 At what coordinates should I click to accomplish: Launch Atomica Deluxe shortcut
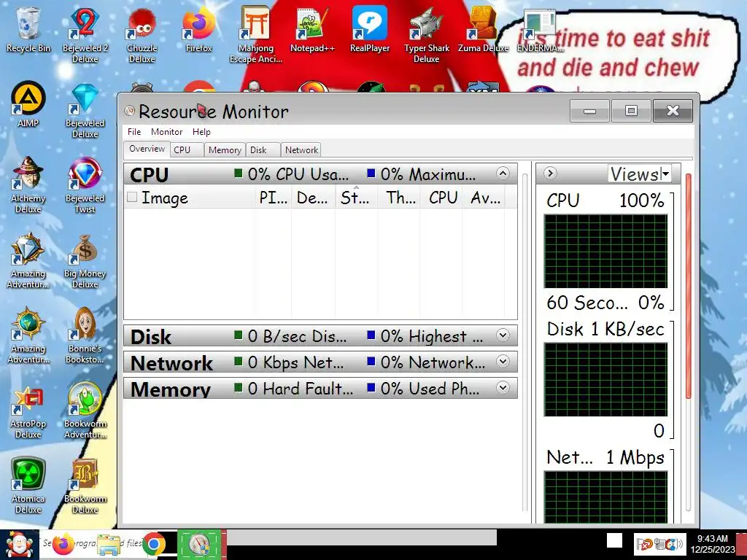point(28,486)
